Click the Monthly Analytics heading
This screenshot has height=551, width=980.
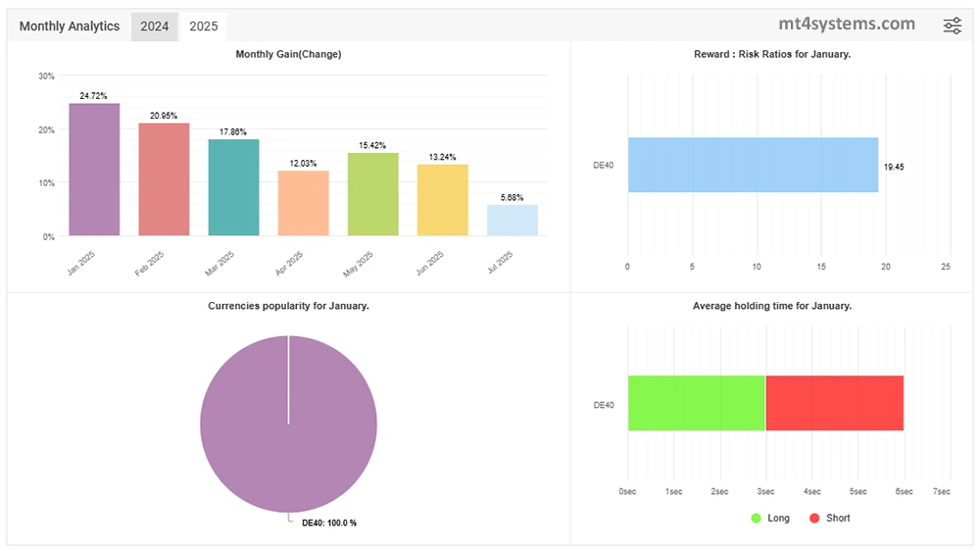pyautogui.click(x=70, y=26)
